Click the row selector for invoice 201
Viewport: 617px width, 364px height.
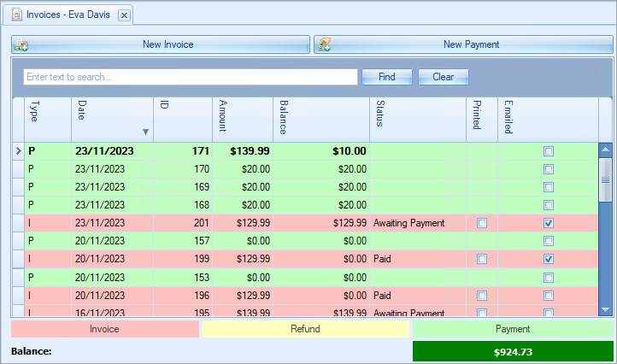pos(19,223)
